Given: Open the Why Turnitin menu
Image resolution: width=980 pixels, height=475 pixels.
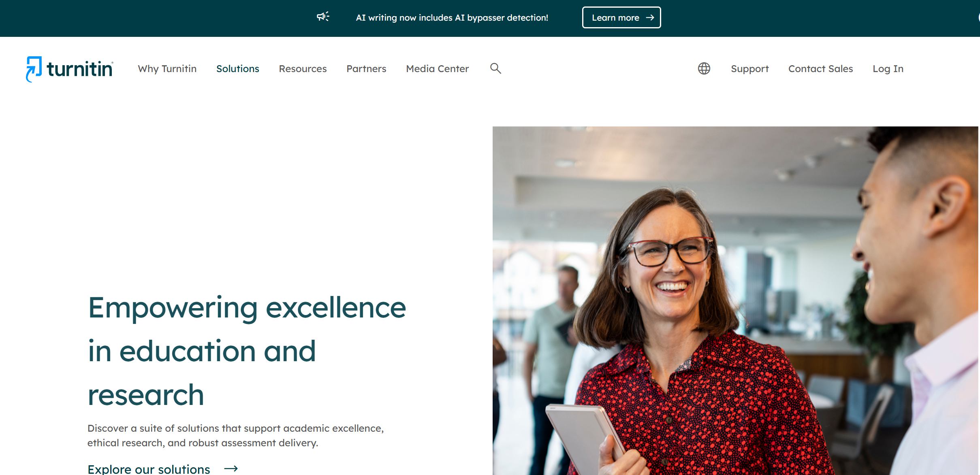Looking at the screenshot, I should [x=167, y=69].
